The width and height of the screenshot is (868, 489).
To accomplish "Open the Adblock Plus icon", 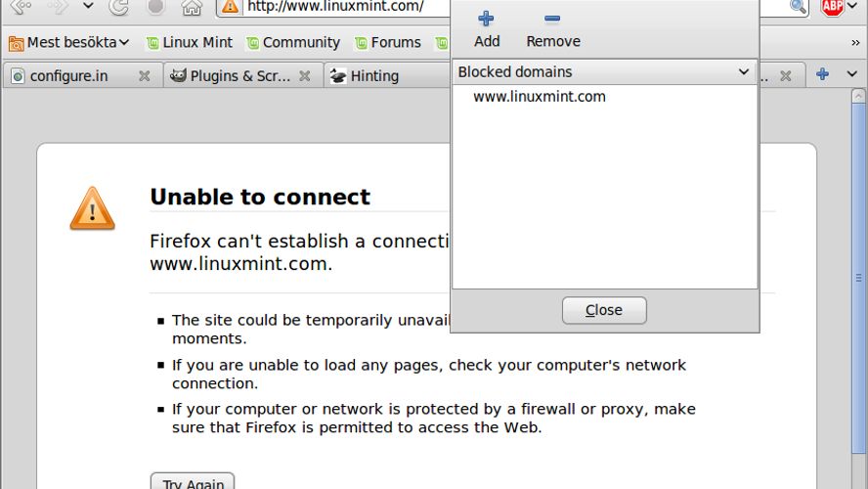I will coord(832,7).
